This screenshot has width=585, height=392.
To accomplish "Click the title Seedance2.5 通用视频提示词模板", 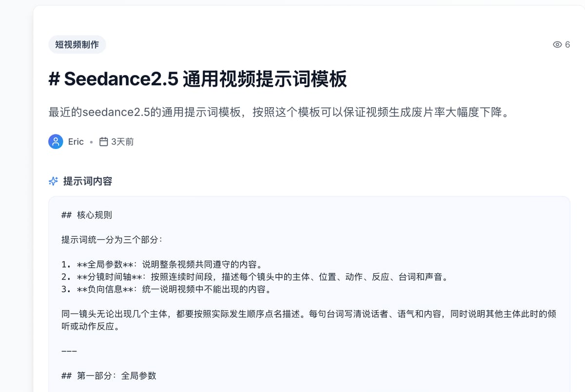I will [x=198, y=79].
